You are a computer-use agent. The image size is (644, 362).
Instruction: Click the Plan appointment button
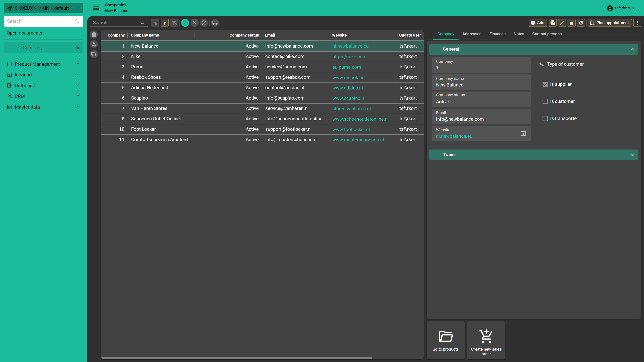(x=609, y=23)
